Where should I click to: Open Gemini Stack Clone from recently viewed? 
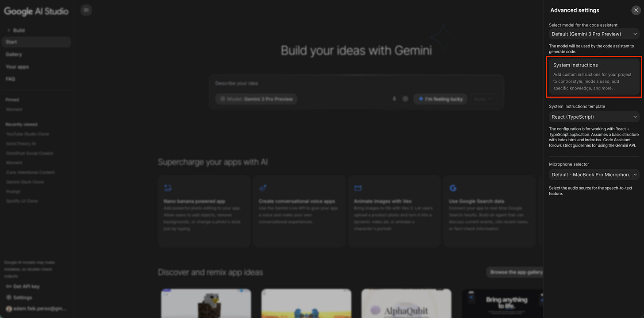(25, 182)
